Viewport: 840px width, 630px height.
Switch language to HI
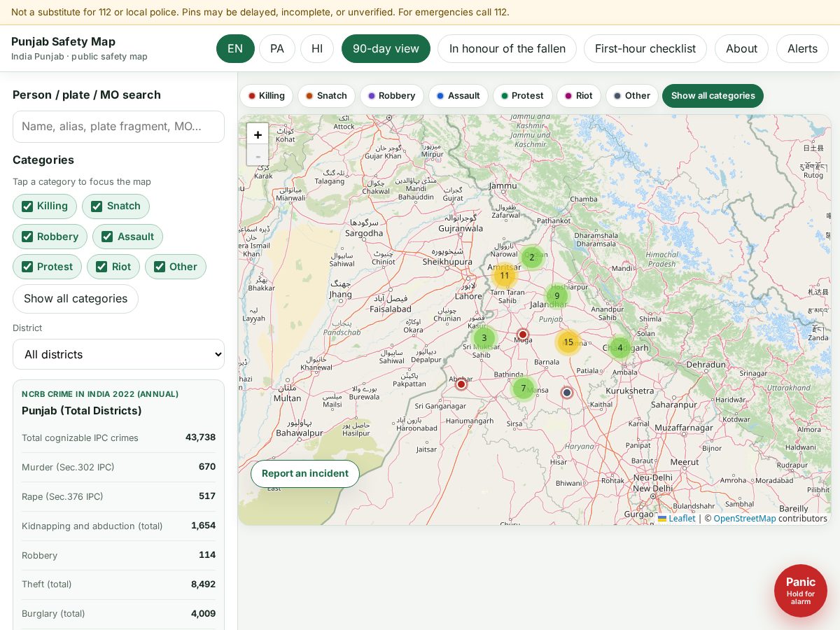coord(317,48)
